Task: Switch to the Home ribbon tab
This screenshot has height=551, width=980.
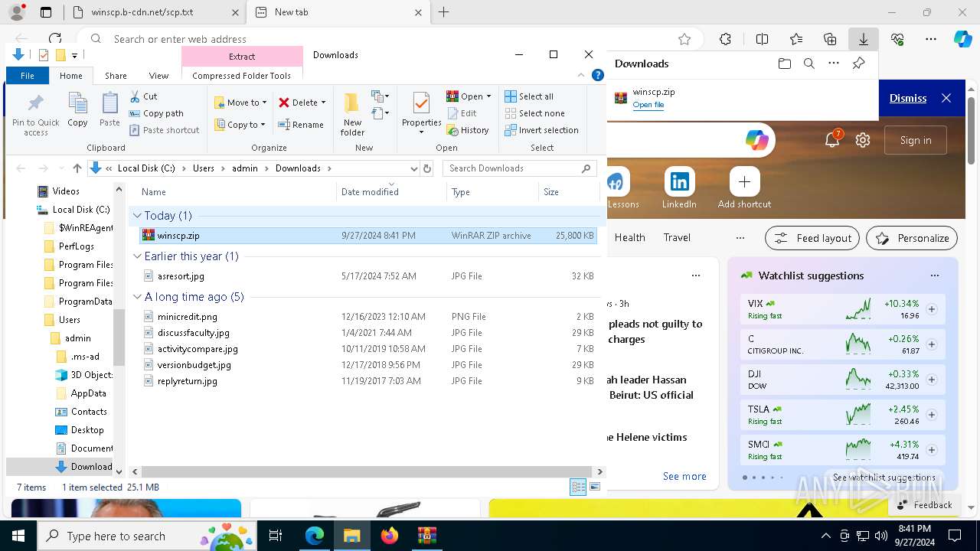Action: click(70, 75)
